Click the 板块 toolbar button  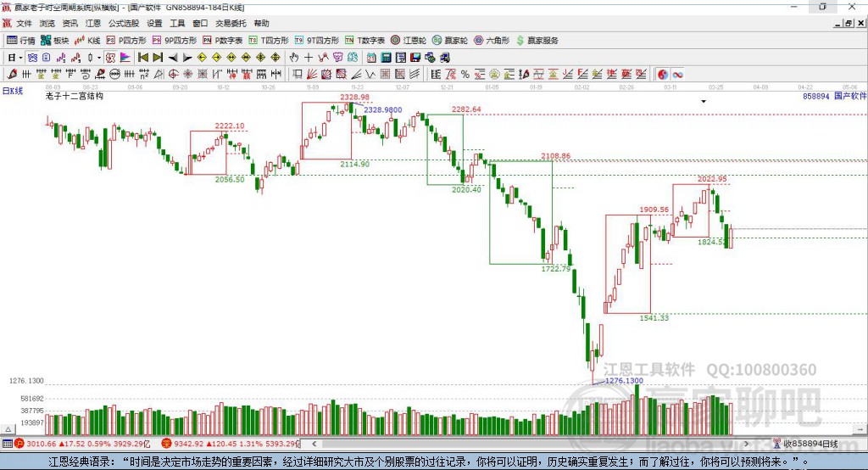[x=55, y=41]
